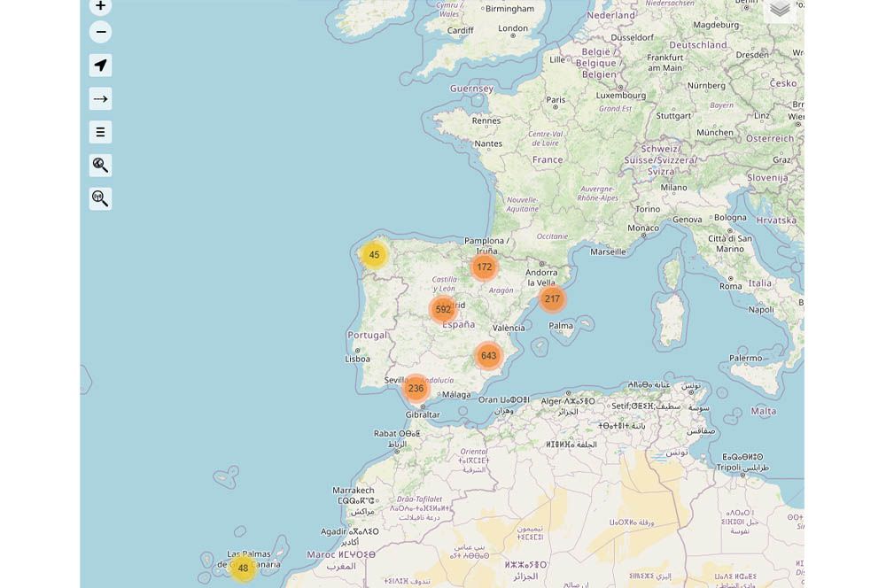
Task: Open the globe search tool
Action: coord(101,166)
